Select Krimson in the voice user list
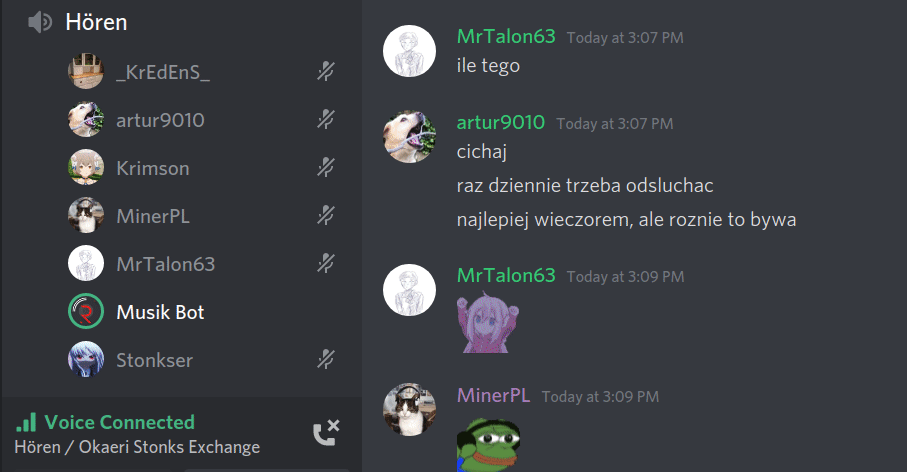Viewport: 907px width, 472px height. click(x=181, y=168)
